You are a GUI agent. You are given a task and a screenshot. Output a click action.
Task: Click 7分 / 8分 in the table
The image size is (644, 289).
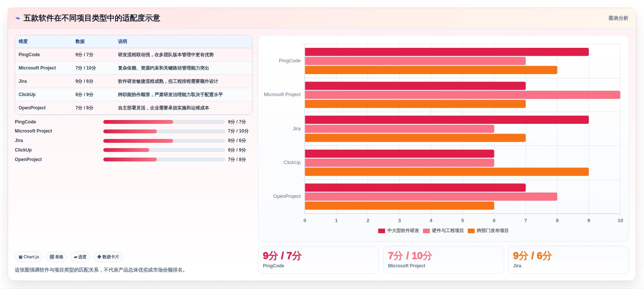84,108
